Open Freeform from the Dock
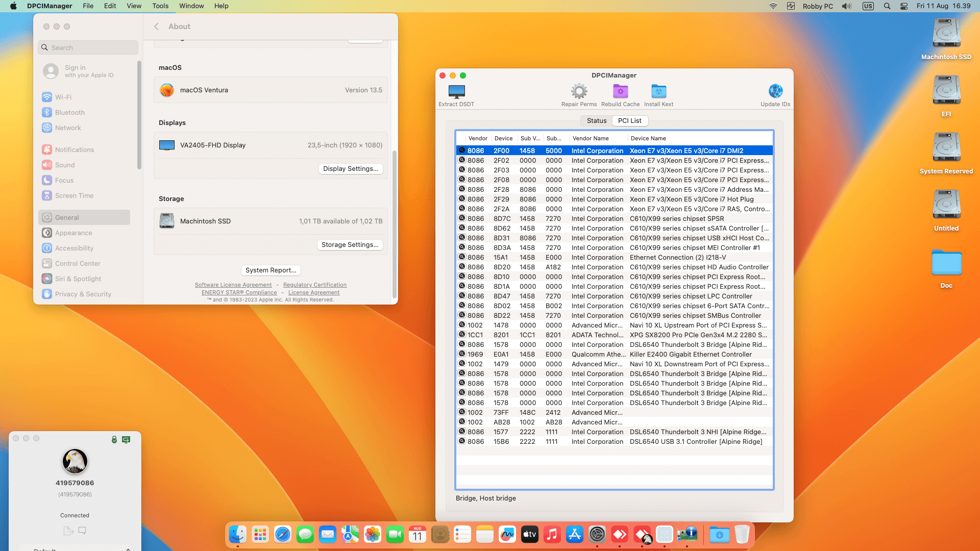 click(507, 534)
